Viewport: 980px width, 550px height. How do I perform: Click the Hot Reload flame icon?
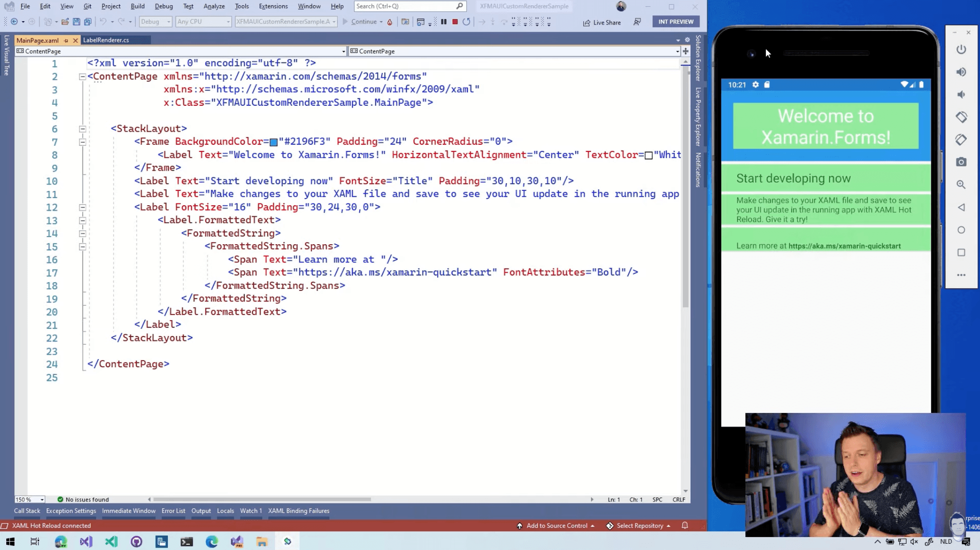tap(389, 22)
